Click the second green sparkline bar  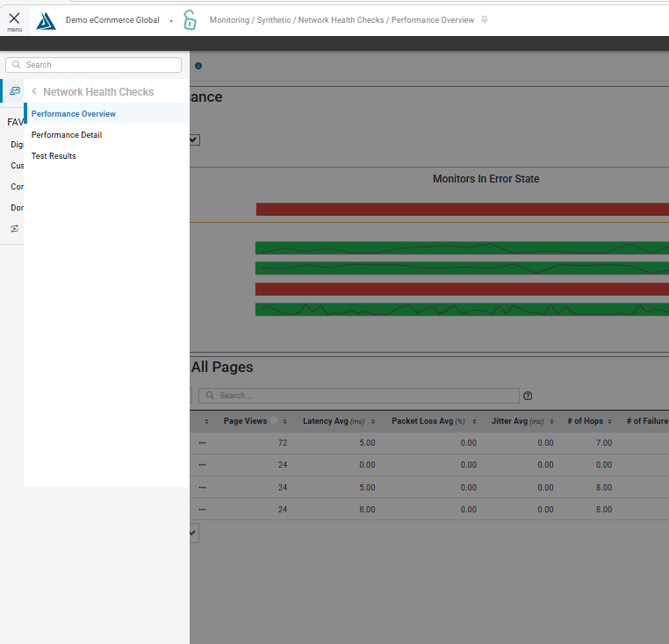coord(462,268)
